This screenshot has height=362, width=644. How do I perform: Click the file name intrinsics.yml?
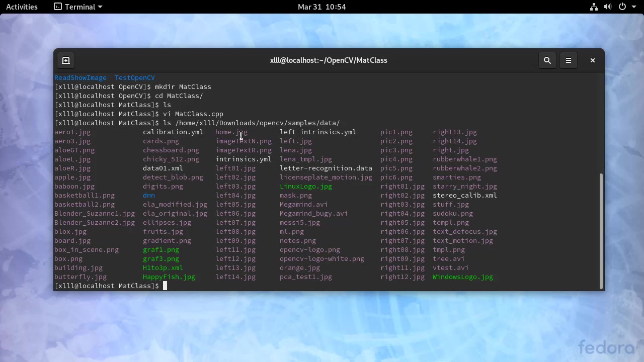pyautogui.click(x=244, y=159)
